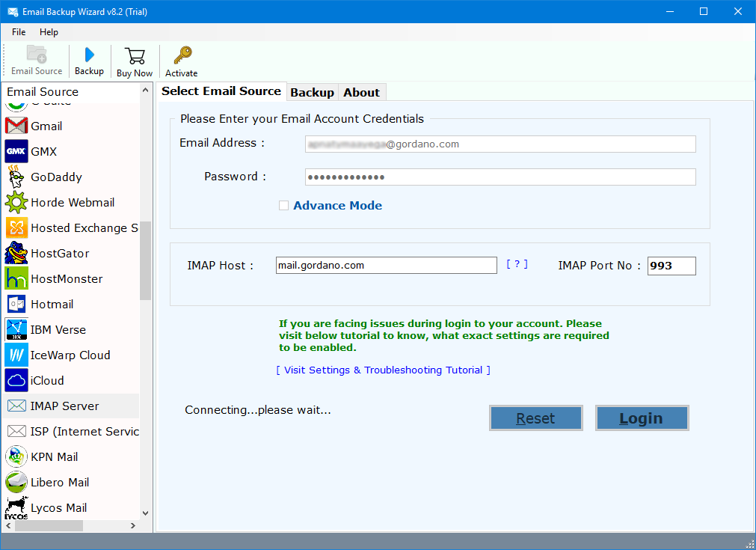Open the Help menu

(x=49, y=32)
